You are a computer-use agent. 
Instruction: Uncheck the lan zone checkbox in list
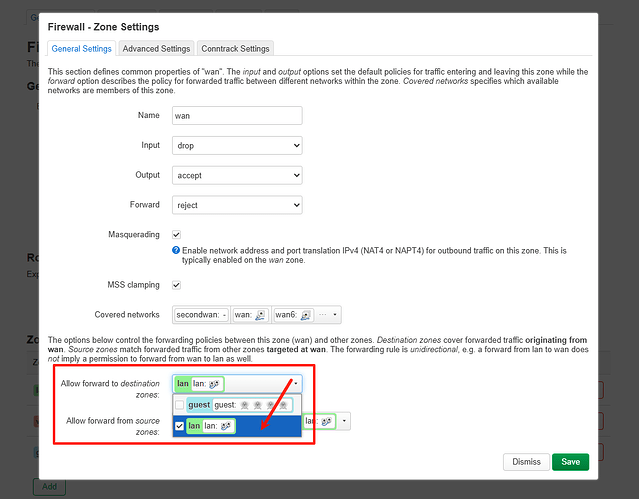click(x=179, y=426)
